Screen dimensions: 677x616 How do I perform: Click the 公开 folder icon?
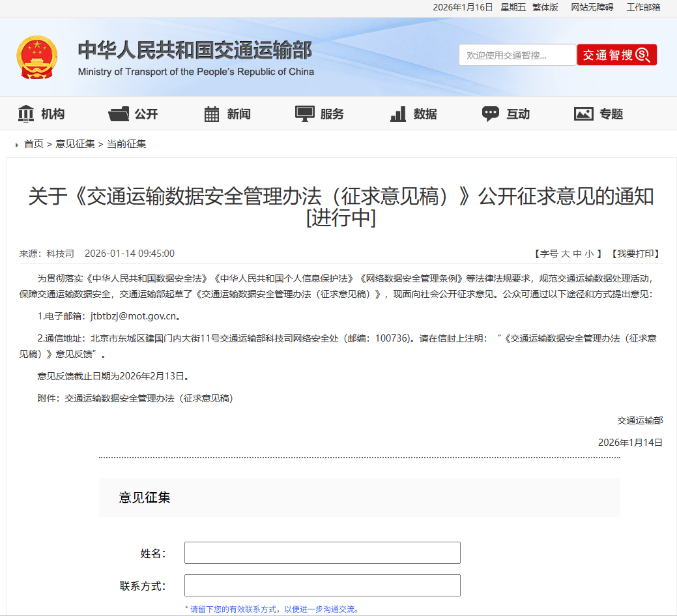coord(119,113)
